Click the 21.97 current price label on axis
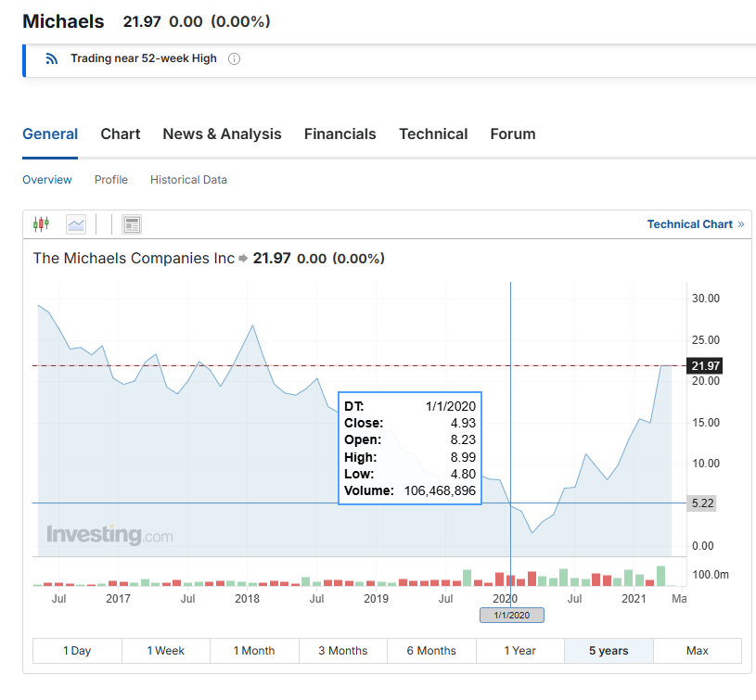 coord(706,366)
